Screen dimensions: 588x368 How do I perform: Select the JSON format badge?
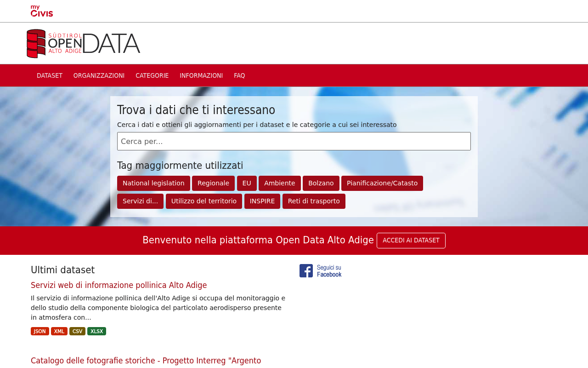[40, 331]
